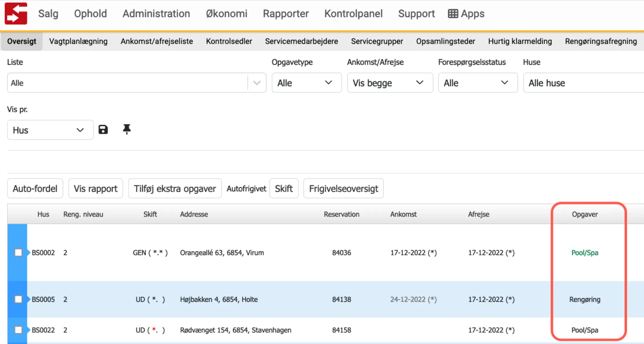Tick the checkbox for house BS0005
This screenshot has height=344, width=644.
(x=19, y=299)
